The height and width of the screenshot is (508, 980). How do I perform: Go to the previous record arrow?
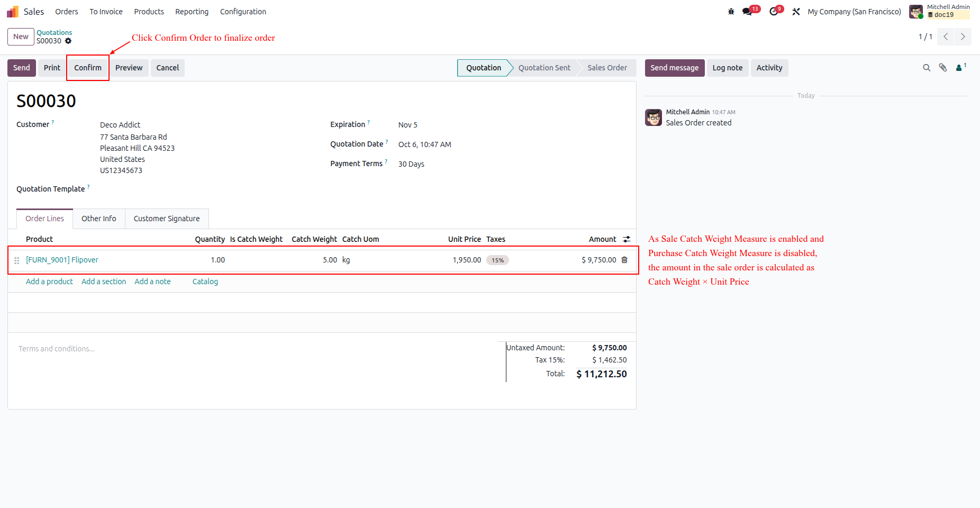946,37
